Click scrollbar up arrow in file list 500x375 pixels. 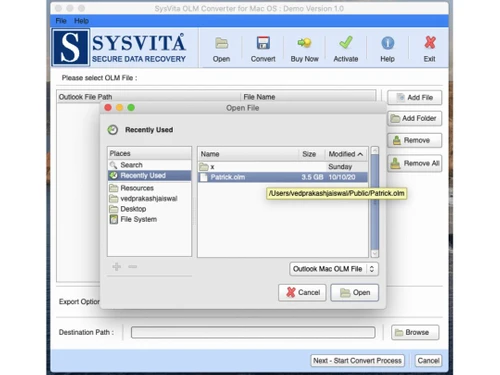point(375,150)
